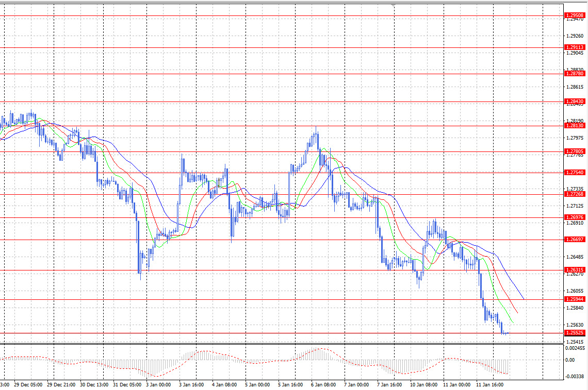Click the 10 Jan 08:00 time label
Screen dimensions: 588x390
424,385
